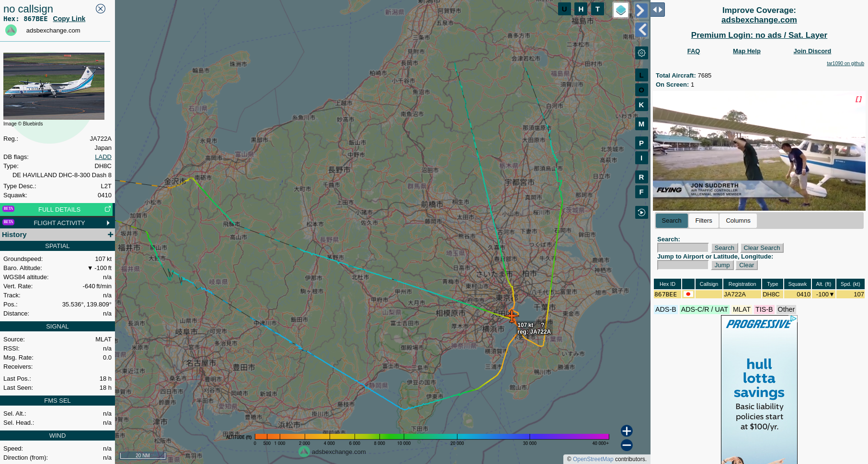Open the JA722A aircraft photo thumbnail
The height and width of the screenshot is (464, 868).
pos(54,86)
